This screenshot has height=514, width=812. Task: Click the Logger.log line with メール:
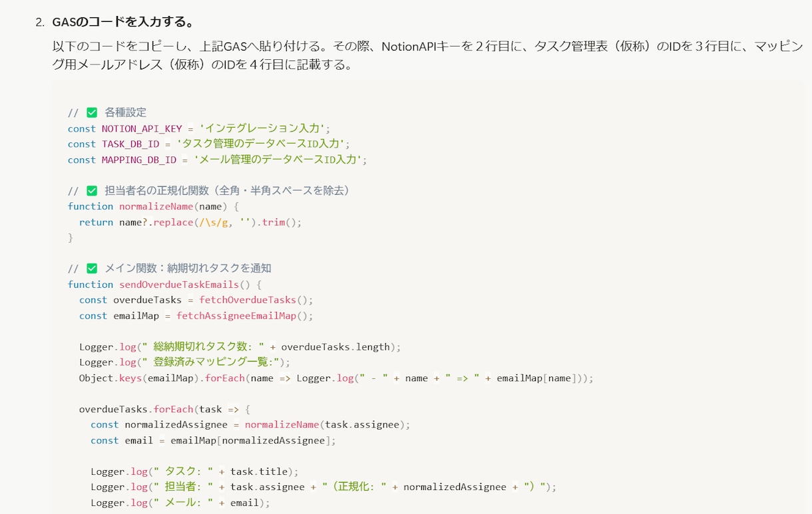point(181,503)
